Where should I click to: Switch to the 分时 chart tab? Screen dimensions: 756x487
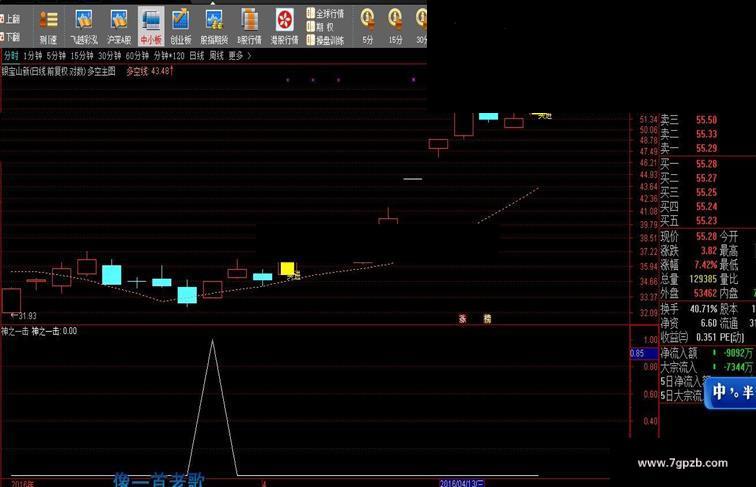pyautogui.click(x=11, y=56)
